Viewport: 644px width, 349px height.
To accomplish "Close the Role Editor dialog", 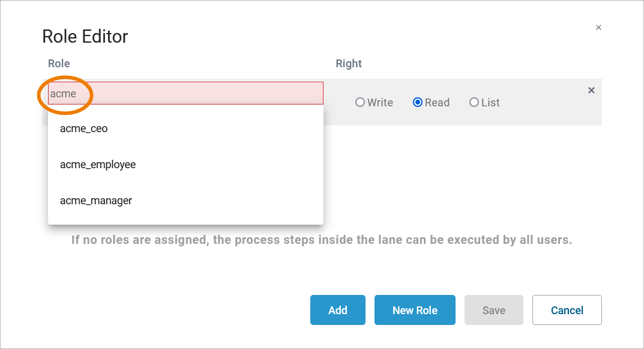I will [598, 28].
